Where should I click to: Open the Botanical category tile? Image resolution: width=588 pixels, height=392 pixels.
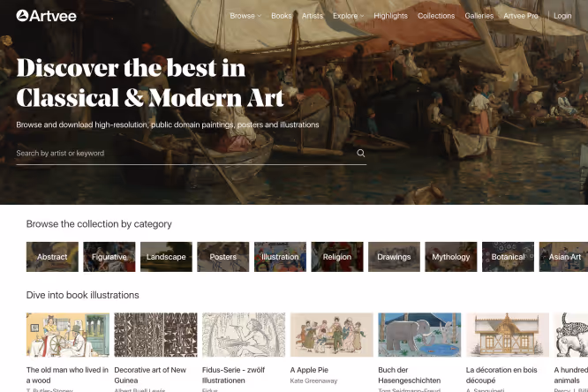(x=508, y=257)
